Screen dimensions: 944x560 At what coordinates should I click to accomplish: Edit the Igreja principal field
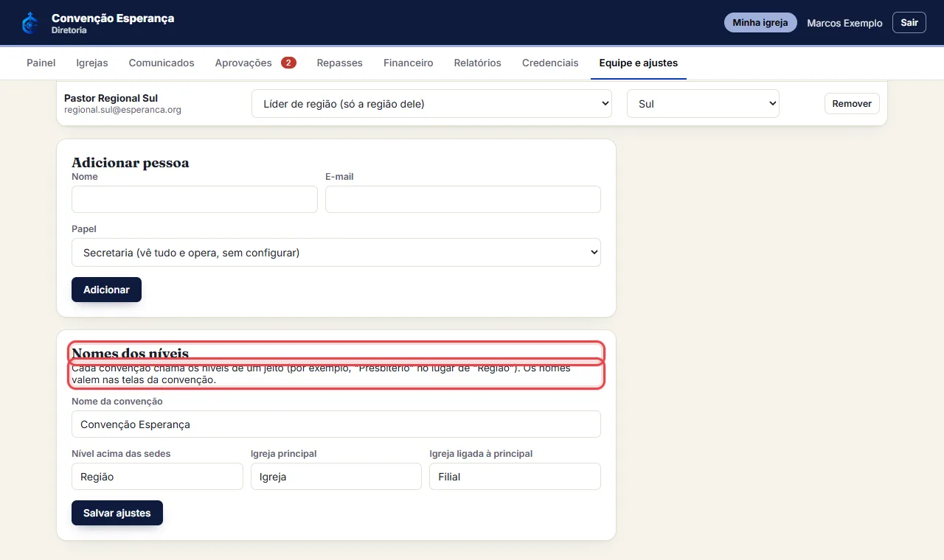tap(336, 477)
